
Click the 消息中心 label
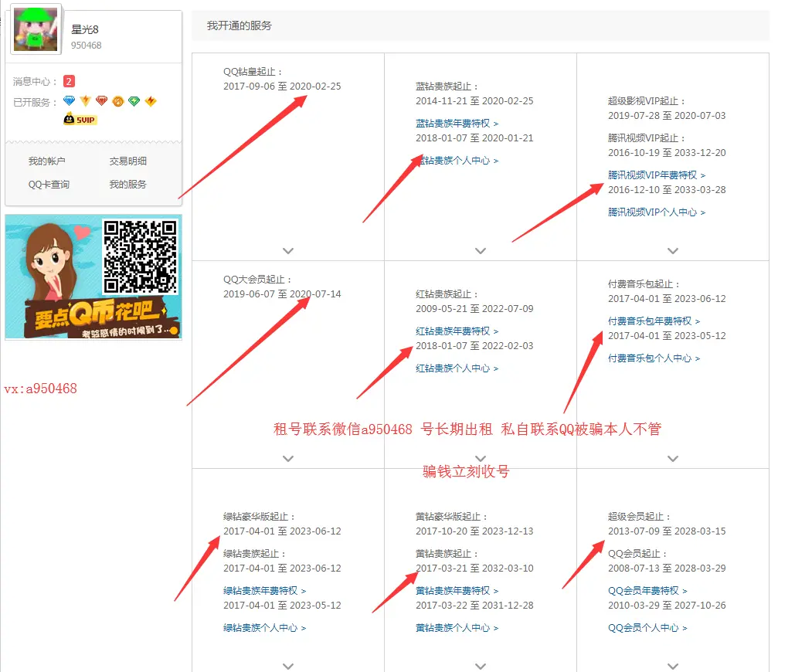[x=36, y=82]
